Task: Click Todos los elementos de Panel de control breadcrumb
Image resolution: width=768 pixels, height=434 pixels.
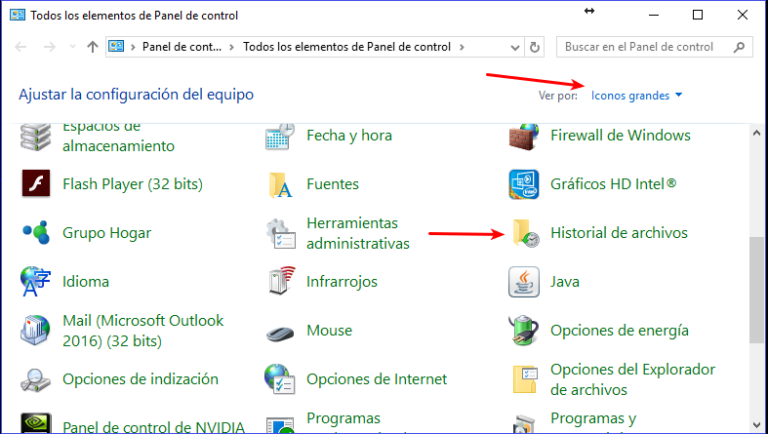Action: click(x=347, y=47)
